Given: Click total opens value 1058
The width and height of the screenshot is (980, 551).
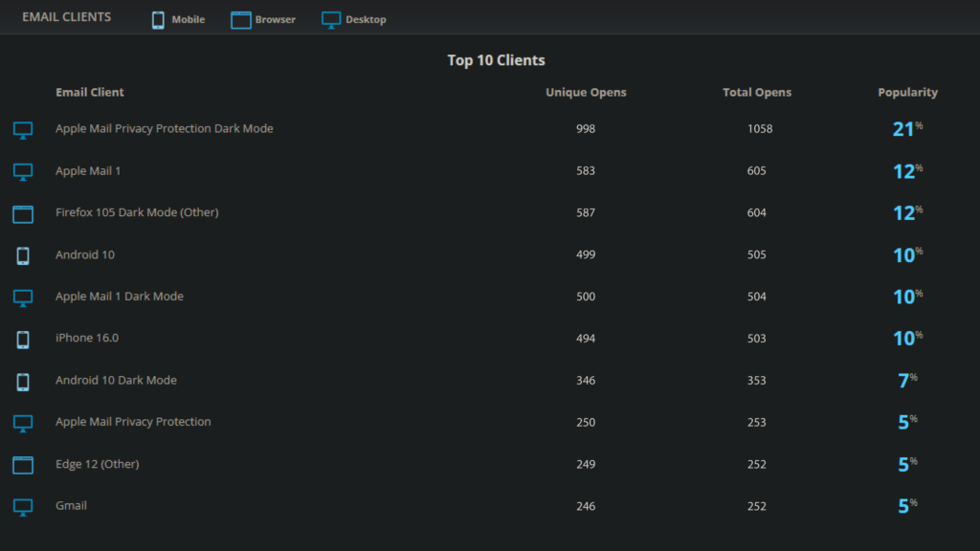Looking at the screenshot, I should pyautogui.click(x=760, y=129).
